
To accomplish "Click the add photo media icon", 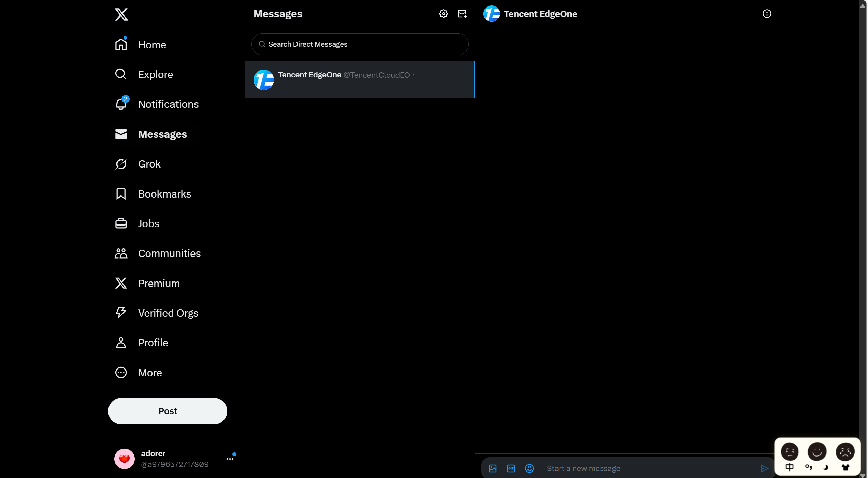I will [492, 468].
